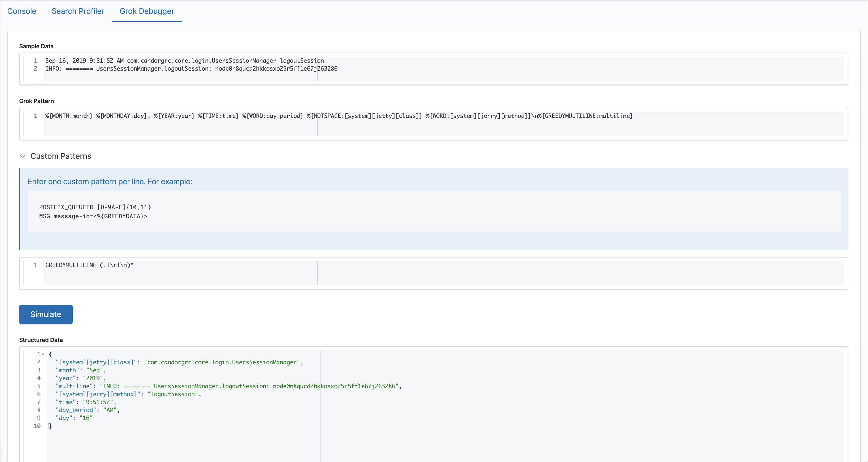Click the POSTFIX_QUEUEID example line
This screenshot has width=868, height=462.
95,207
